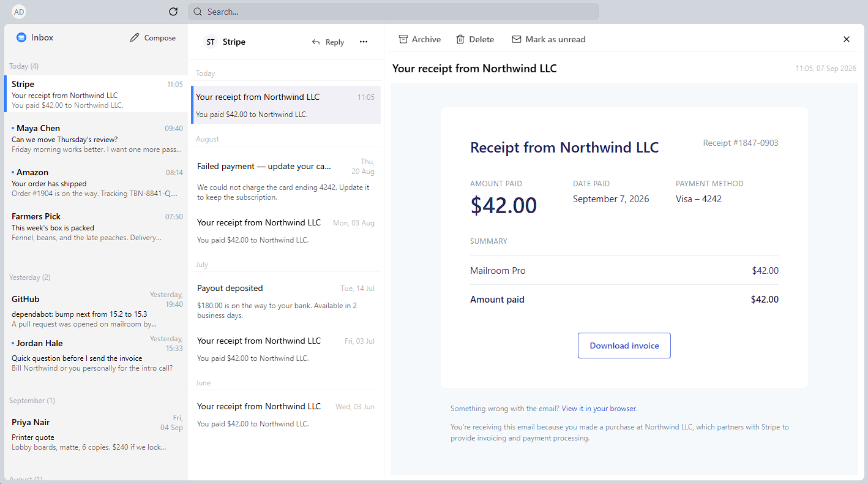The height and width of the screenshot is (484, 868).
Task: Click the Delete trash can icon
Action: coord(460,39)
